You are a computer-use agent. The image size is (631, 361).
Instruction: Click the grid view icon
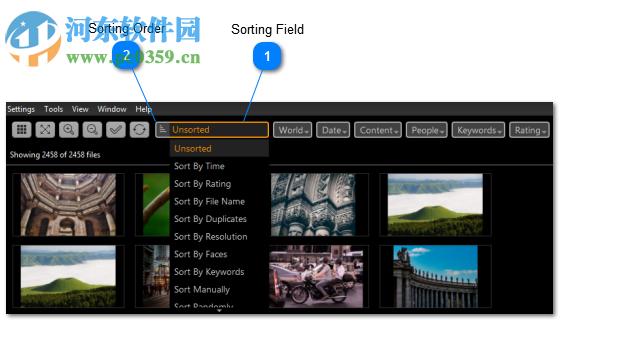[22, 130]
